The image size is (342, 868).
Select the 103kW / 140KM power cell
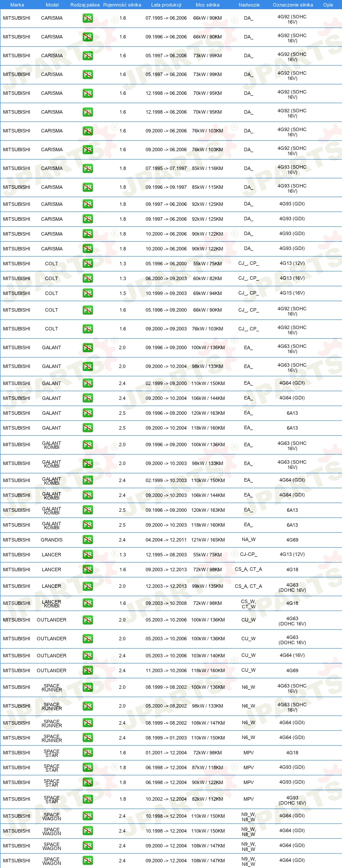click(x=208, y=656)
